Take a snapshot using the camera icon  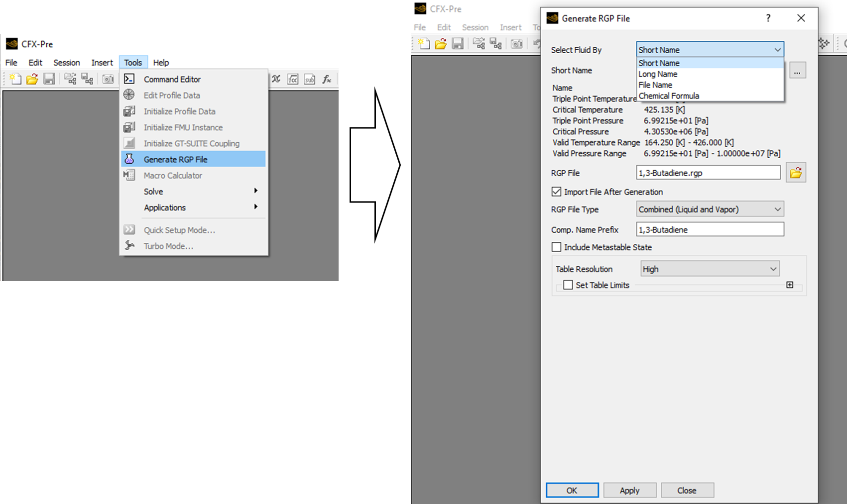109,79
